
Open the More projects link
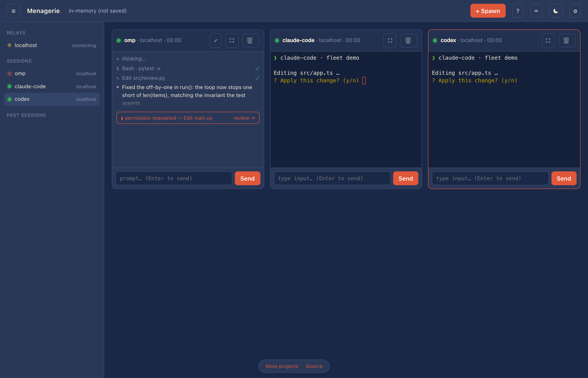282,366
